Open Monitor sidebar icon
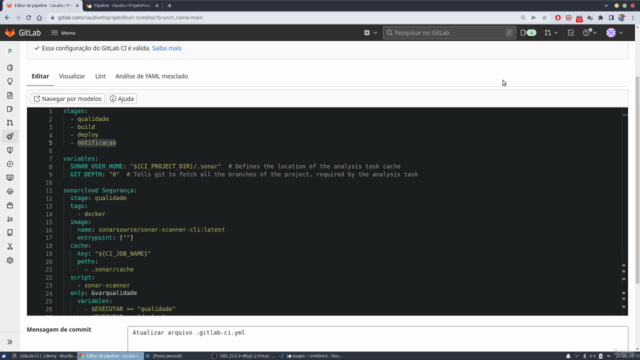 10,178
